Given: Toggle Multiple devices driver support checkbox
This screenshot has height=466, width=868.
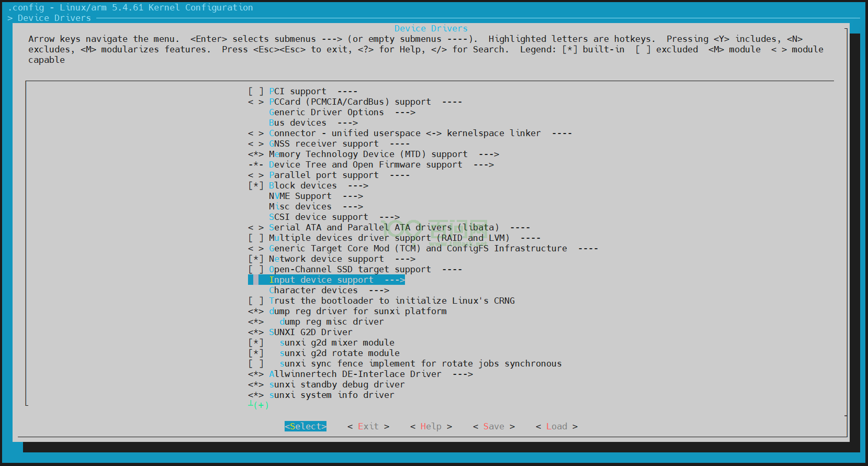Looking at the screenshot, I should [x=256, y=238].
